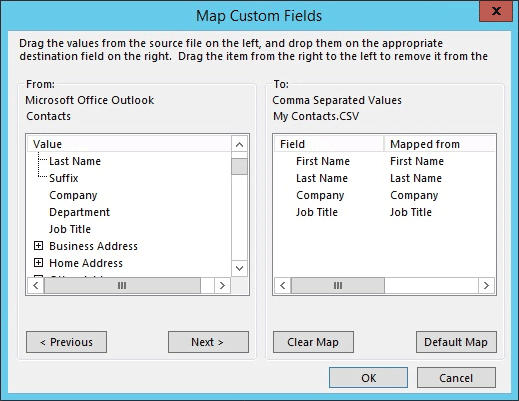Select Department in the Value list

click(80, 212)
